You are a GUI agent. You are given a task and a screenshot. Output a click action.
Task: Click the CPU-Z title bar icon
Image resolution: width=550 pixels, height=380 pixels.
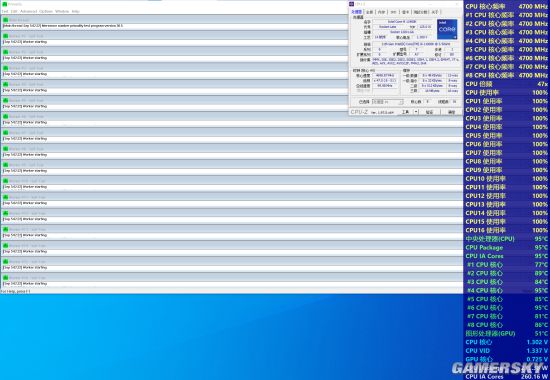tap(351, 4)
